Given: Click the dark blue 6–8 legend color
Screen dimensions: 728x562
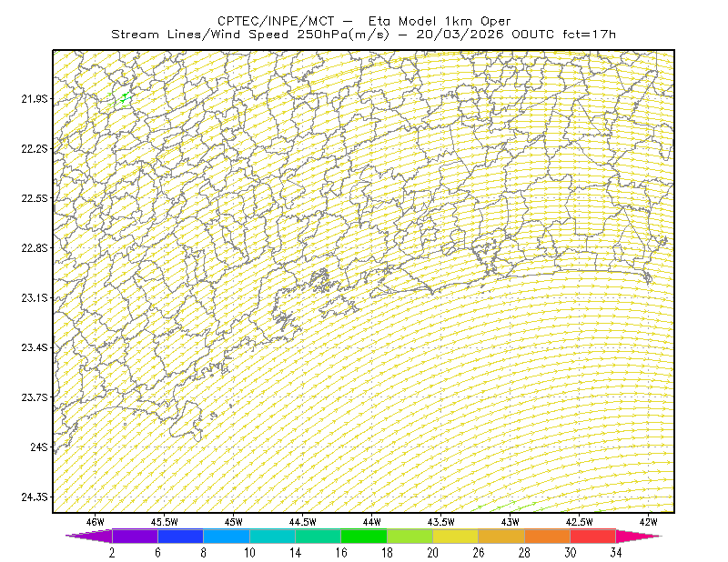Looking at the screenshot, I should click(x=180, y=536).
